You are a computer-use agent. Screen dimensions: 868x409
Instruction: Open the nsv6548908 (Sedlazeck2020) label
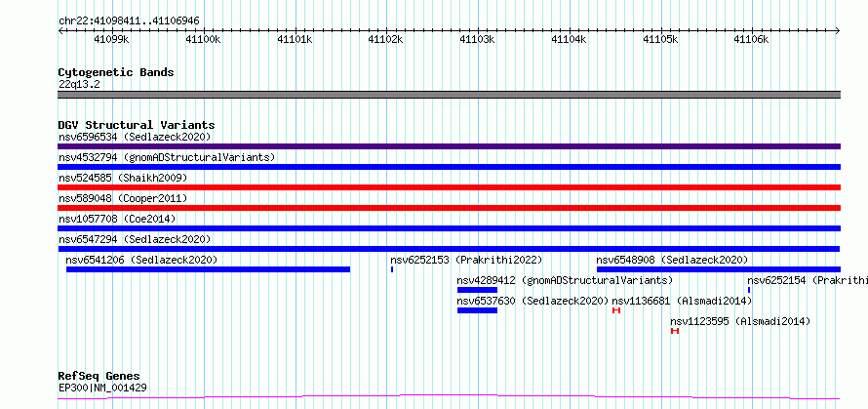(x=672, y=260)
